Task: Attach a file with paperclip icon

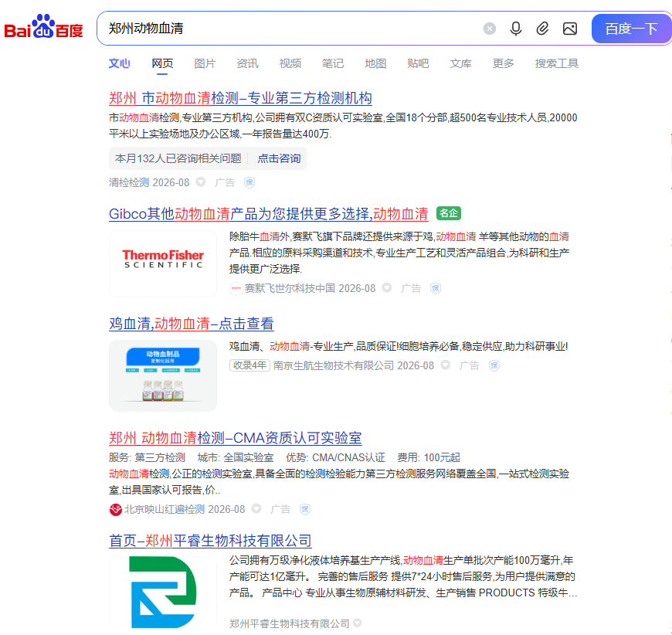Action: coord(542,29)
